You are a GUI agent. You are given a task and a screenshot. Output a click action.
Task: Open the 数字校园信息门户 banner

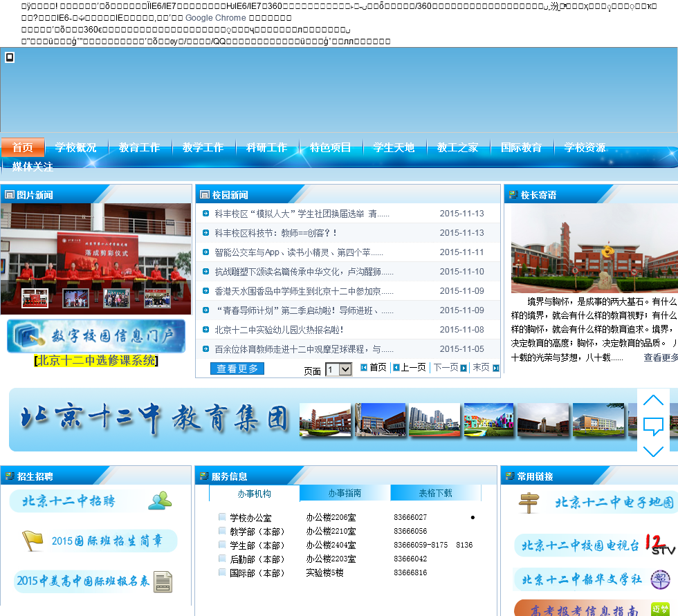(96, 336)
